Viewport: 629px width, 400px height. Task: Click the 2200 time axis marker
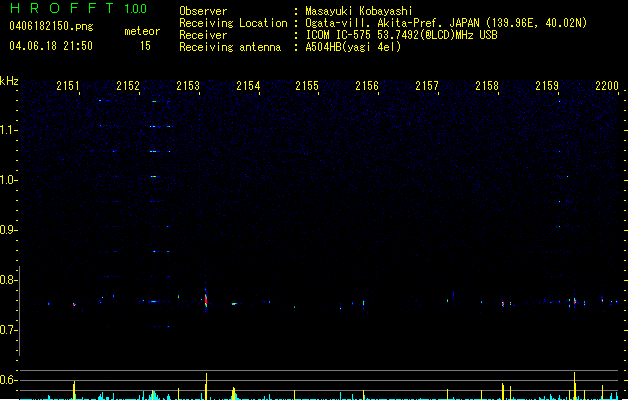(x=607, y=86)
